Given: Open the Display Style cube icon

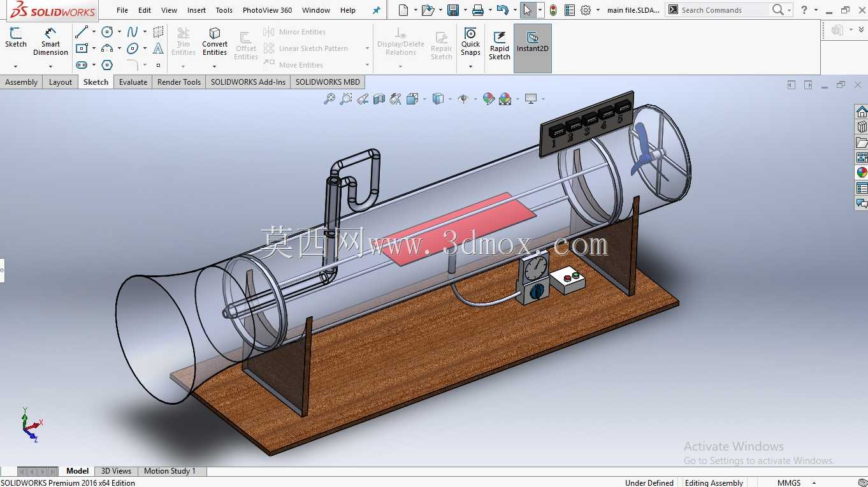Looking at the screenshot, I should pyautogui.click(x=438, y=99).
